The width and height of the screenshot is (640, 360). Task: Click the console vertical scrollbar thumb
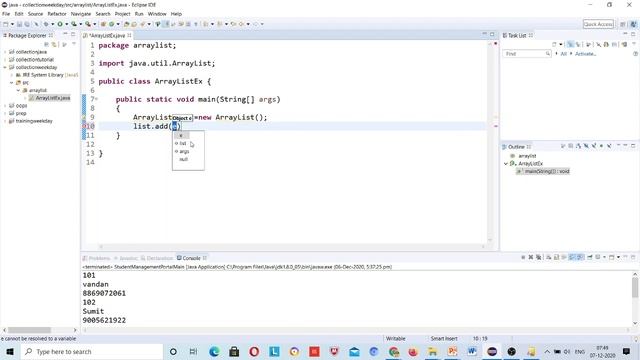point(635,287)
